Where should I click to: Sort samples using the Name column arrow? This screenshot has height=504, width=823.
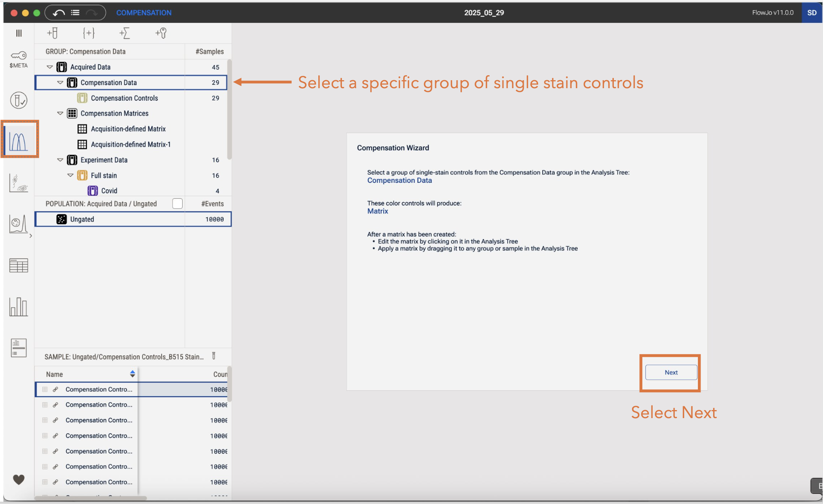point(132,374)
